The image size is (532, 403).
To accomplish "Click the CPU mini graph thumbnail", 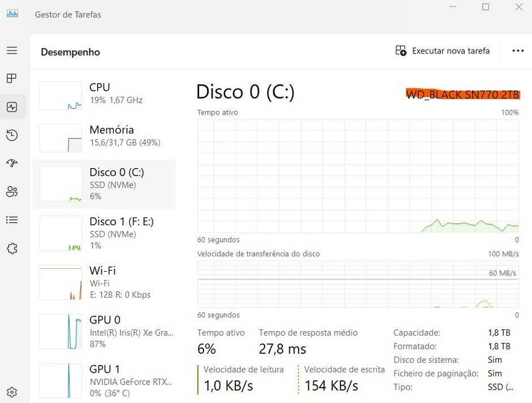I will (x=61, y=96).
